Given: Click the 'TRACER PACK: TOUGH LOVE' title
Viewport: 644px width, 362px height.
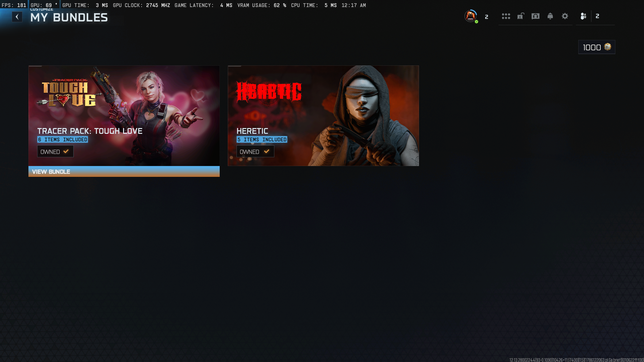Looking at the screenshot, I should pyautogui.click(x=90, y=131).
